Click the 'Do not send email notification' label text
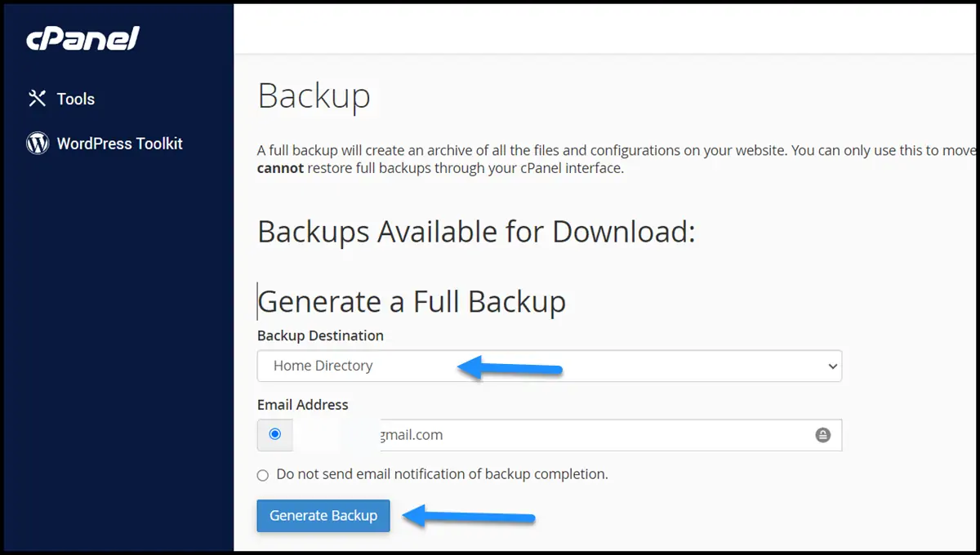This screenshot has width=980, height=555. [442, 474]
